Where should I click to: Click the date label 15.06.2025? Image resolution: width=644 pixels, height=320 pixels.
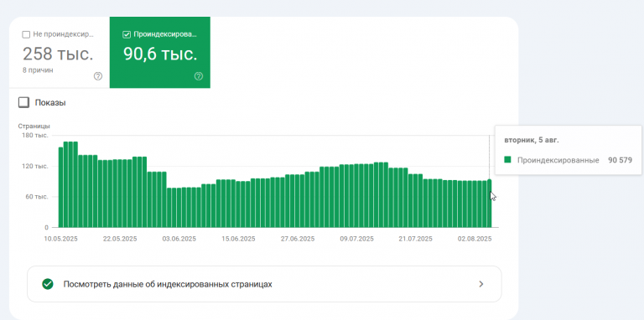click(238, 239)
